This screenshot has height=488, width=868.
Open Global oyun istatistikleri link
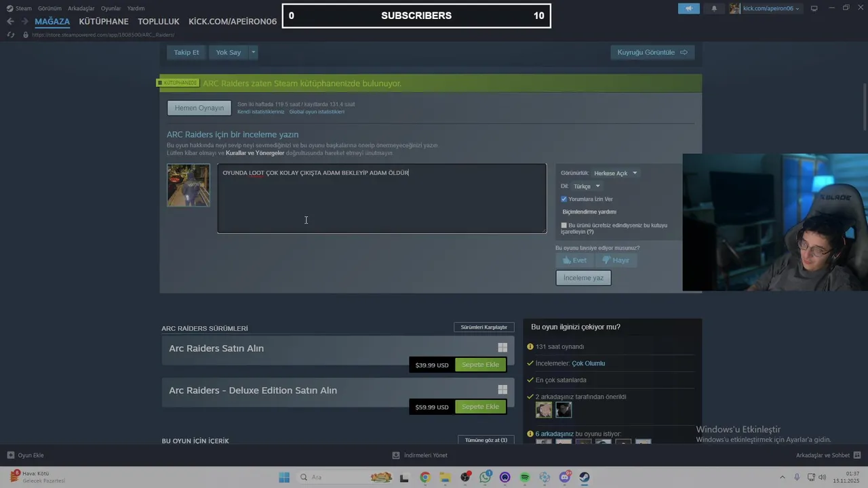(x=317, y=112)
